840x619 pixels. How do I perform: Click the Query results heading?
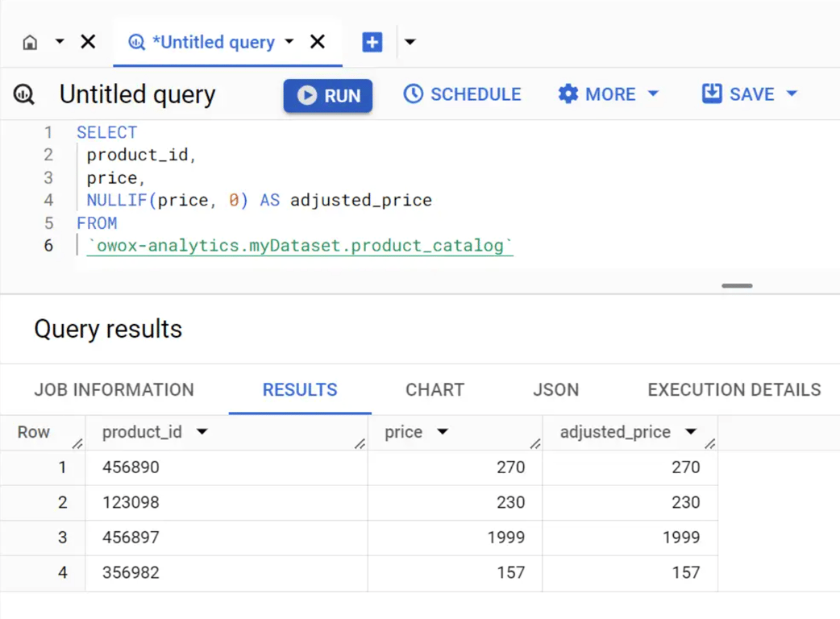pyautogui.click(x=108, y=329)
